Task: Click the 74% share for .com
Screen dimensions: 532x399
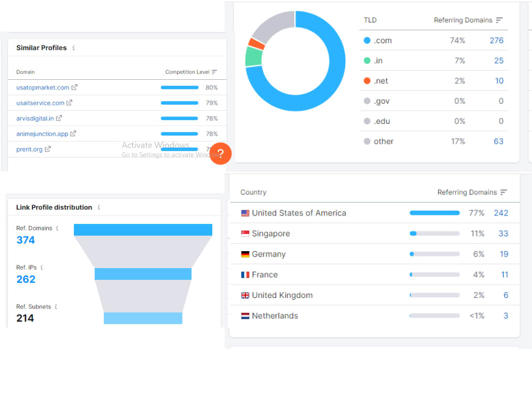Action: [458, 40]
